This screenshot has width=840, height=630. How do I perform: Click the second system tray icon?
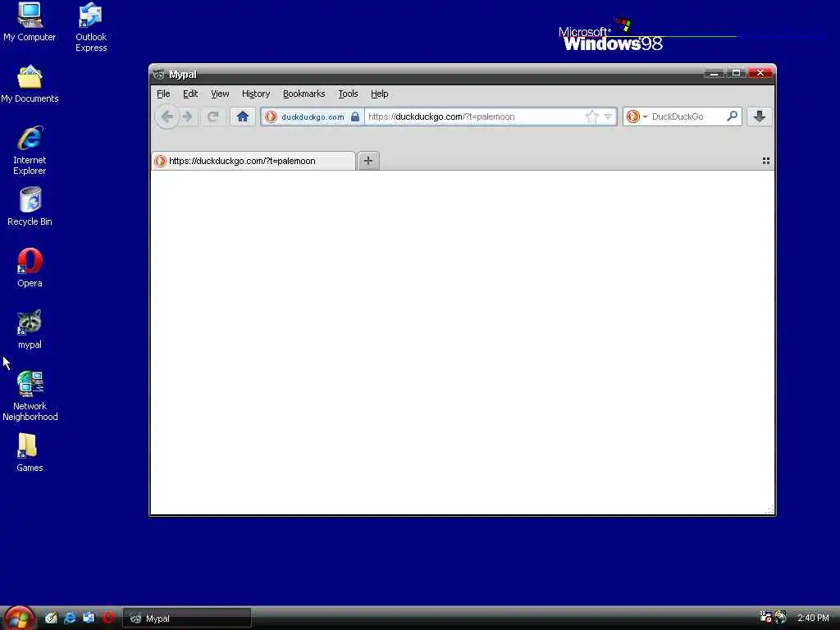coord(781,617)
